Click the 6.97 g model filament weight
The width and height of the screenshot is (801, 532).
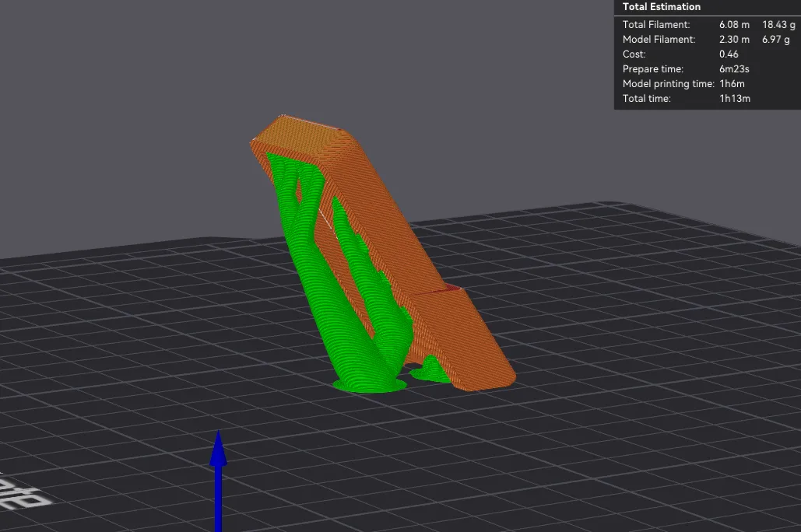[775, 40]
